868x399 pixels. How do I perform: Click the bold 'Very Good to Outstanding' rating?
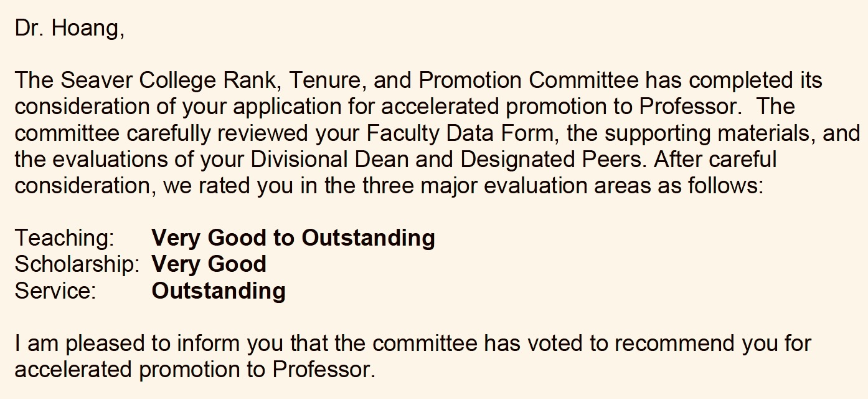pos(293,238)
